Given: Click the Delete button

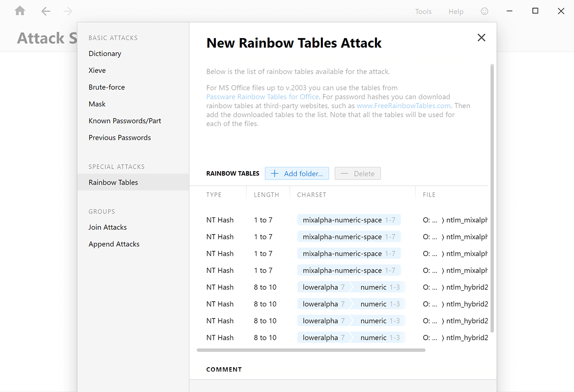Looking at the screenshot, I should (x=358, y=173).
